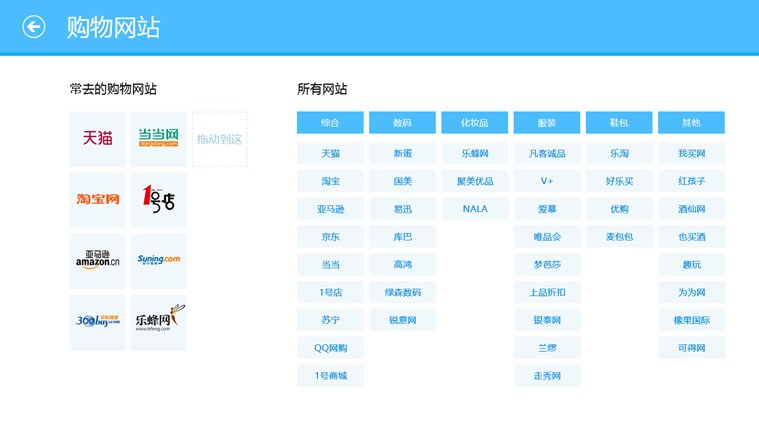Image resolution: width=759 pixels, height=427 pixels.
Task: Open 绿森数码 site button
Action: [402, 292]
